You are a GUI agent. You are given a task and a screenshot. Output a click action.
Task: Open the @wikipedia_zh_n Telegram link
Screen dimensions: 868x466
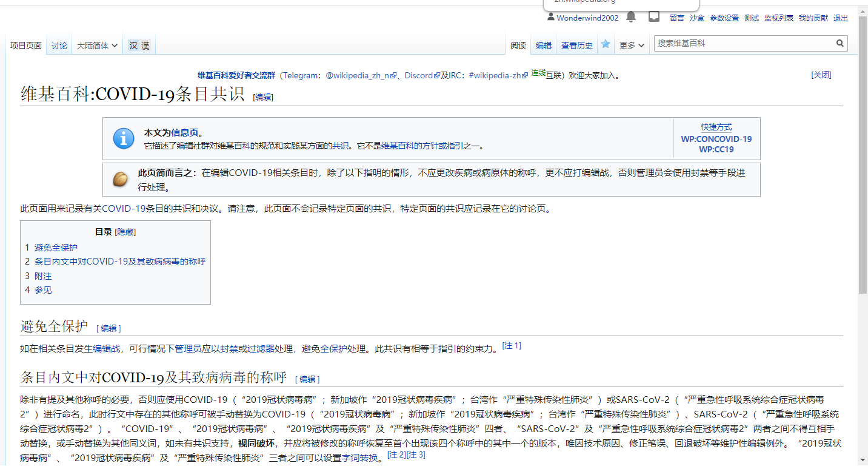(x=361, y=76)
